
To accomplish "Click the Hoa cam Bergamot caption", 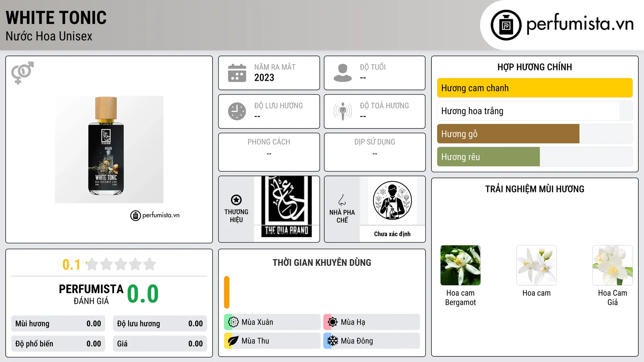I will [x=460, y=298].
